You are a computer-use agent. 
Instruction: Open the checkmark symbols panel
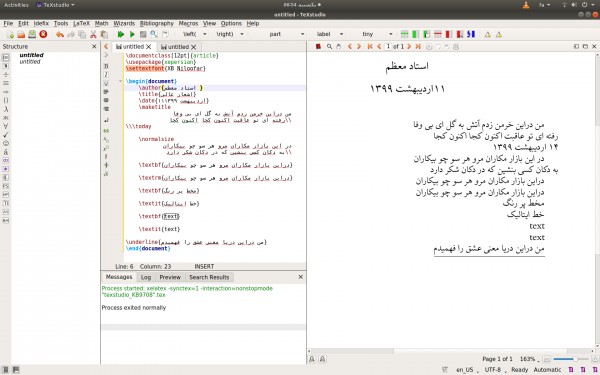(x=6, y=135)
